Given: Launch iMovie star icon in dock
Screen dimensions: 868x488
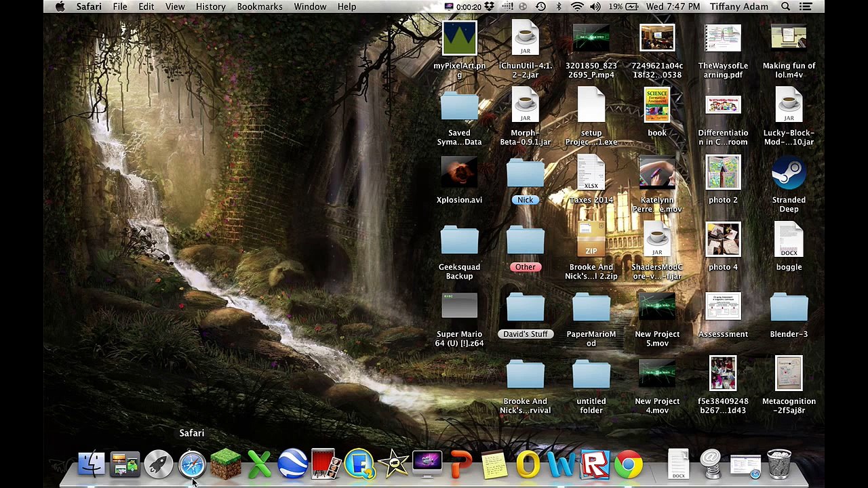Looking at the screenshot, I should point(393,464).
